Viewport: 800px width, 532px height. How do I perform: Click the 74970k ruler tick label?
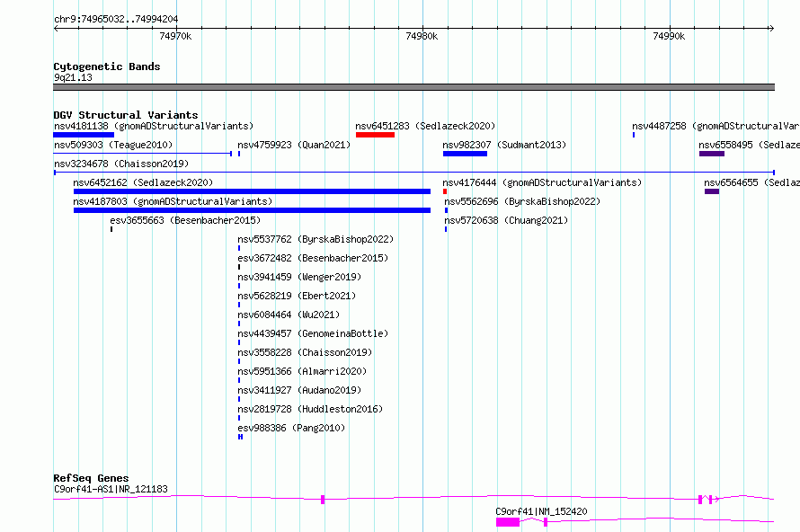click(175, 36)
